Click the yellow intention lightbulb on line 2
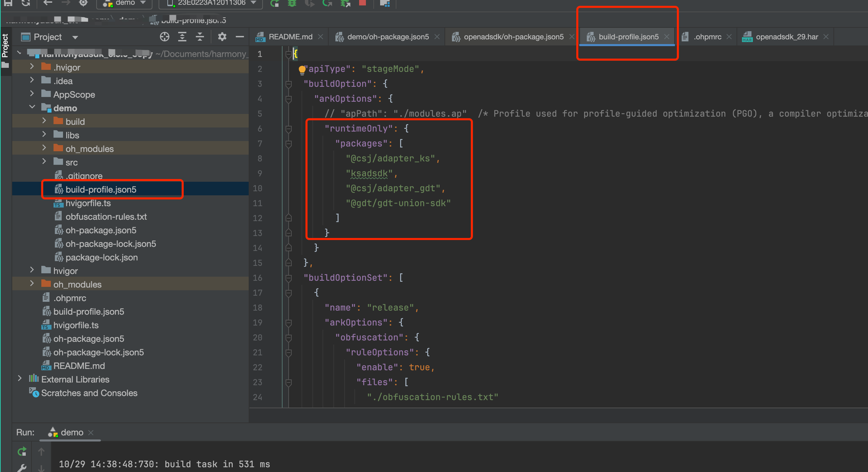868x472 pixels. (302, 70)
